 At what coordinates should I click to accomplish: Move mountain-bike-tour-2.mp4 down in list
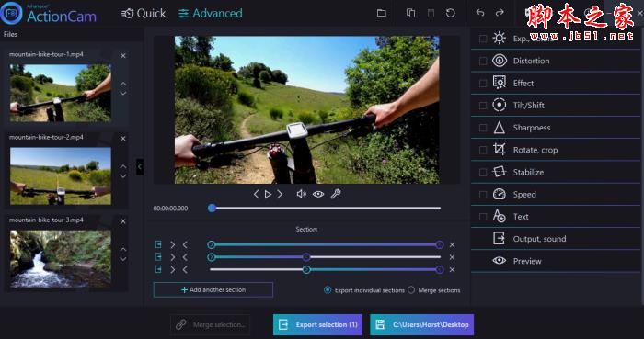[x=123, y=176]
